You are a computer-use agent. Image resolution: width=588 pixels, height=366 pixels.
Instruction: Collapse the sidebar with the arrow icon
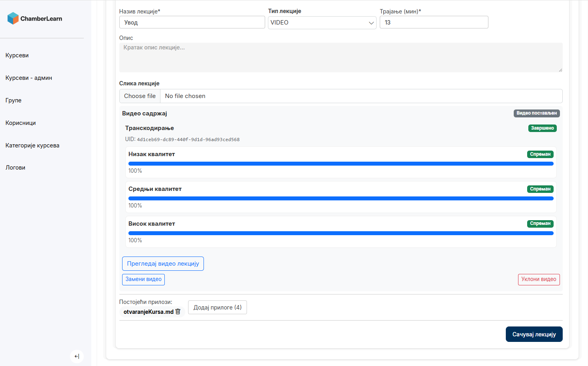pos(77,356)
